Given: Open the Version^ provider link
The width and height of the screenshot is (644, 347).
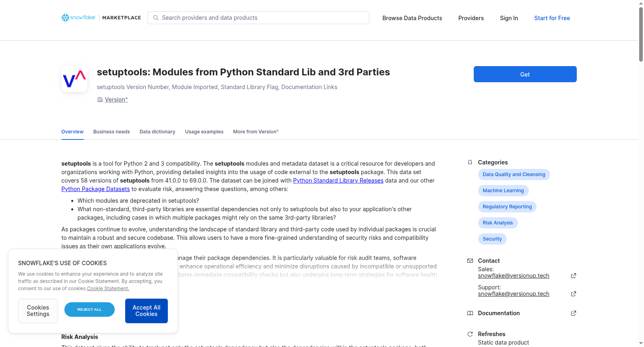Looking at the screenshot, I should point(116,100).
